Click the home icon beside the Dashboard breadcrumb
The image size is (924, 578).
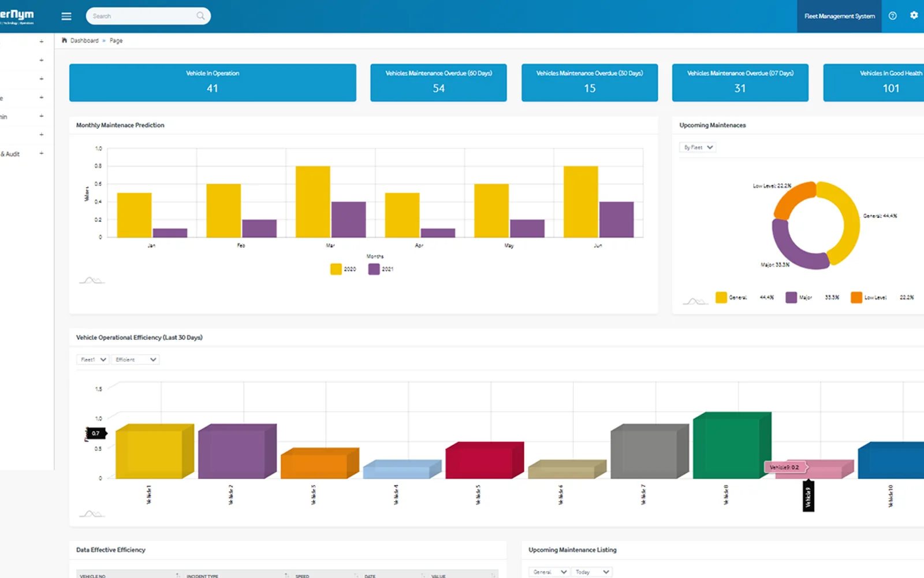pyautogui.click(x=65, y=40)
